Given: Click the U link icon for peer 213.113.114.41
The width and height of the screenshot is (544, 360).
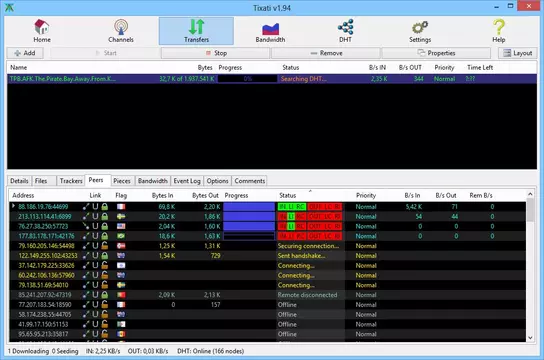Looking at the screenshot, I should [x=95, y=216].
